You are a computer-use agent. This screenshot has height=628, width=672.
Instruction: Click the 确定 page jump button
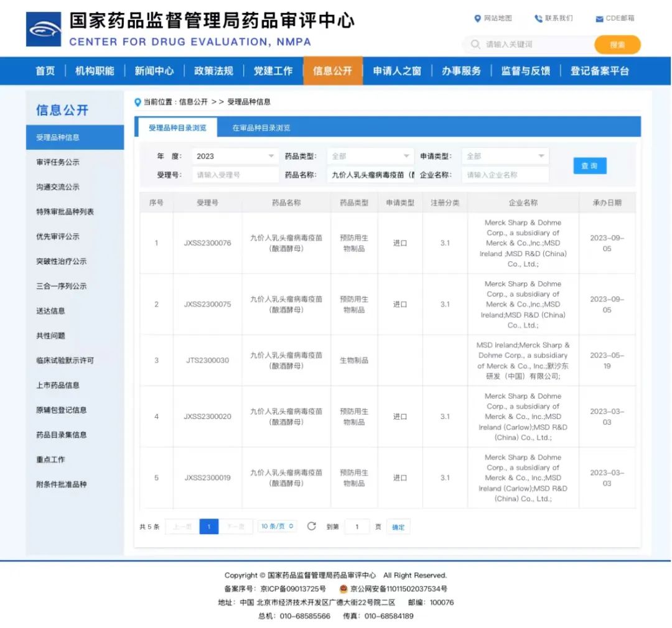(398, 527)
